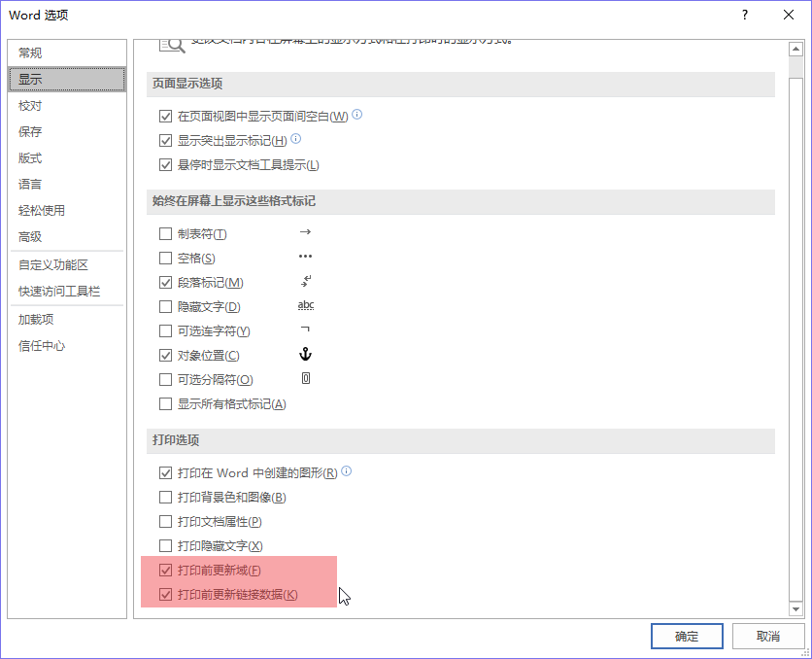Click the hidden text abc symbol
Image resolution: width=812 pixels, height=659 pixels.
click(306, 305)
